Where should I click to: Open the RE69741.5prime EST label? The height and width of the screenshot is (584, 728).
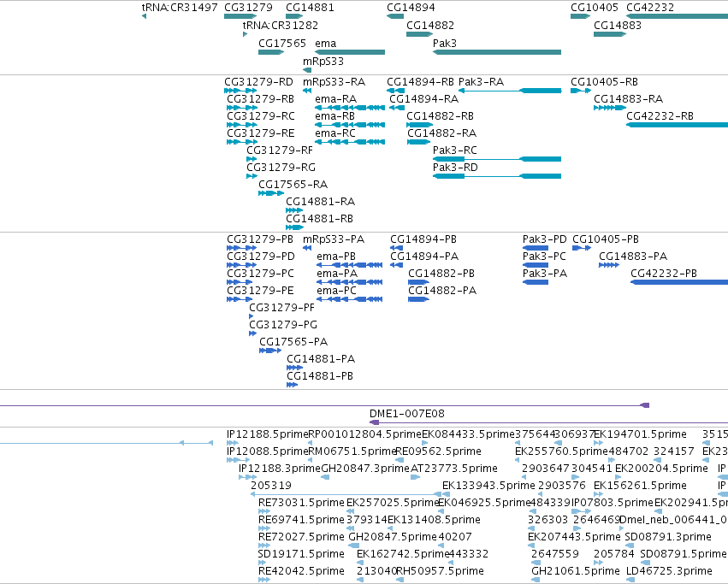tap(301, 520)
